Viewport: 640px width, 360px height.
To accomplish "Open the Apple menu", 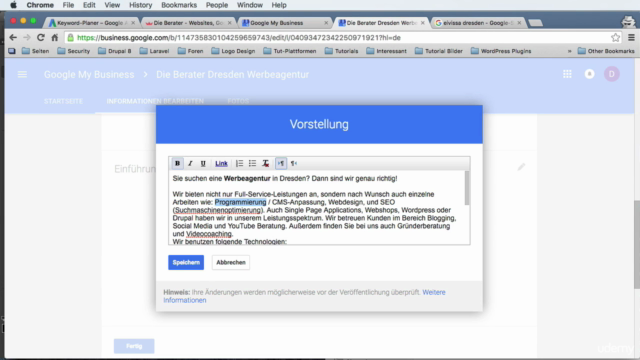I will coord(13,5).
